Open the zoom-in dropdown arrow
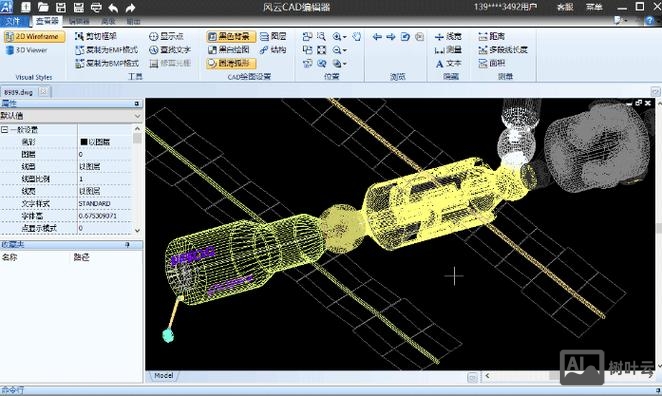Screen dimensions: 662x396 345,37
